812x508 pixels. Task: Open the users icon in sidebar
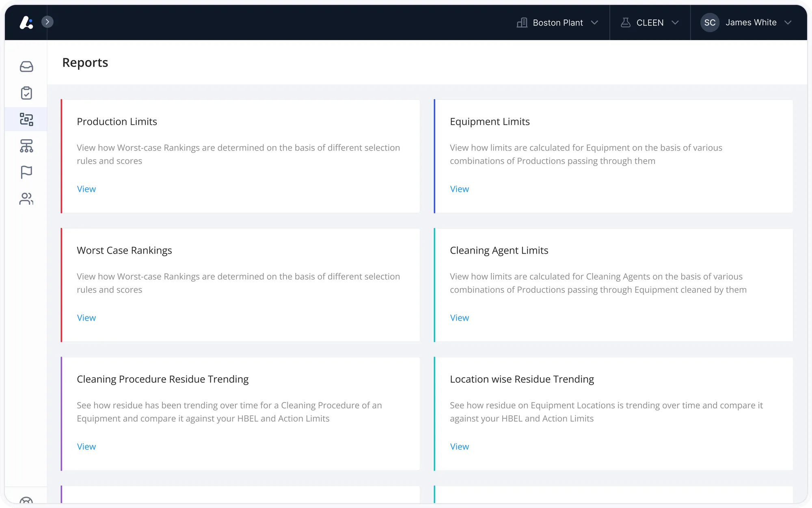coord(26,198)
